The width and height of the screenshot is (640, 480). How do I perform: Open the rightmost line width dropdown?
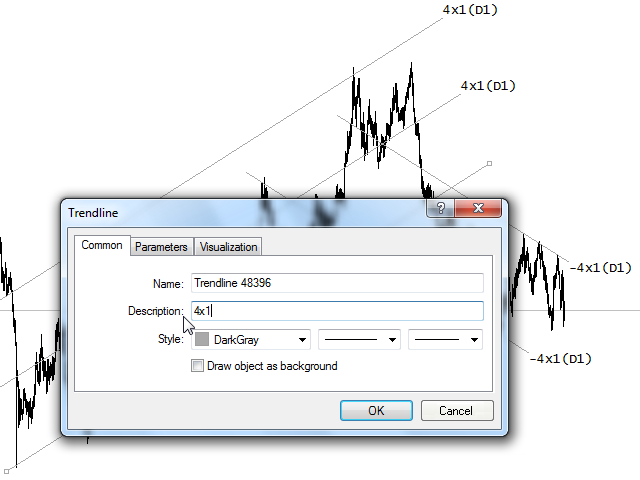(445, 340)
